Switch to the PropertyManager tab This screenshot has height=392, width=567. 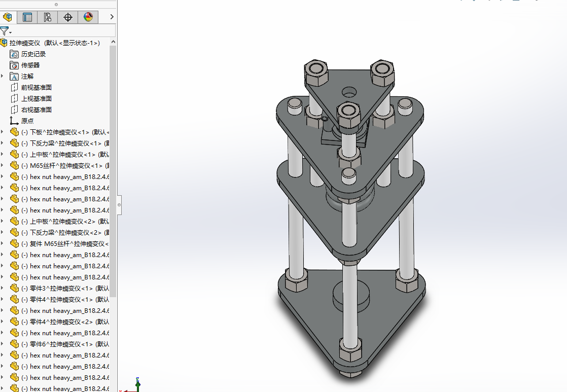coord(27,17)
